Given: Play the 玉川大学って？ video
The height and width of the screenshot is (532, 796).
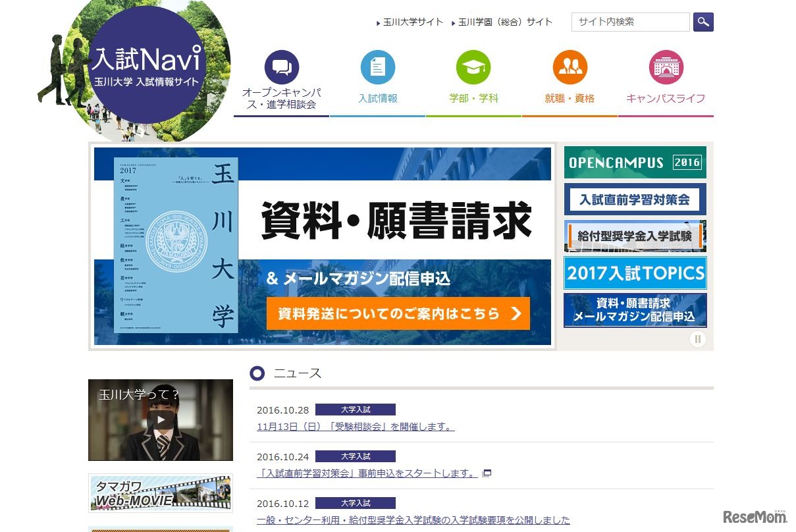Looking at the screenshot, I should click(x=161, y=419).
